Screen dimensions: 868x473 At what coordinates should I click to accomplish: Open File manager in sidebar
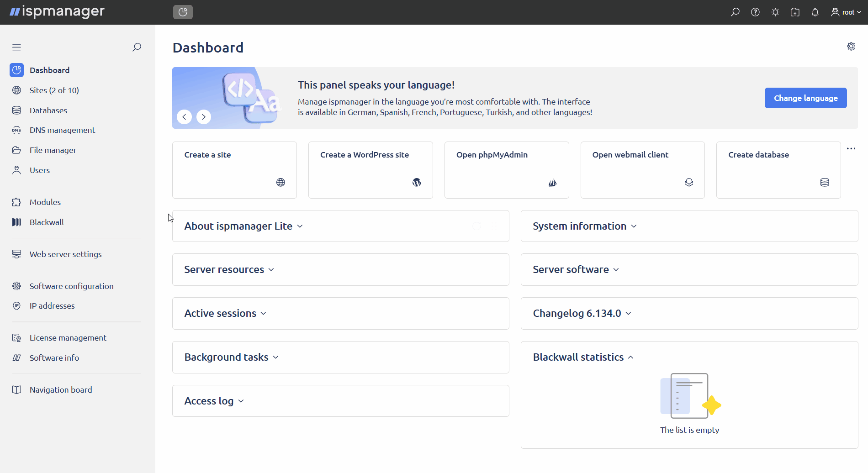tap(53, 150)
